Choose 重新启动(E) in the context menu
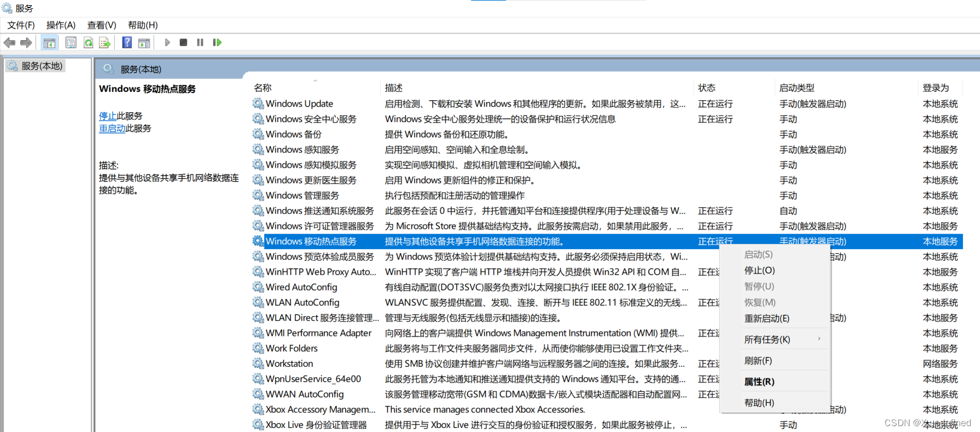Screen dimensions: 980x432 pyautogui.click(x=767, y=318)
